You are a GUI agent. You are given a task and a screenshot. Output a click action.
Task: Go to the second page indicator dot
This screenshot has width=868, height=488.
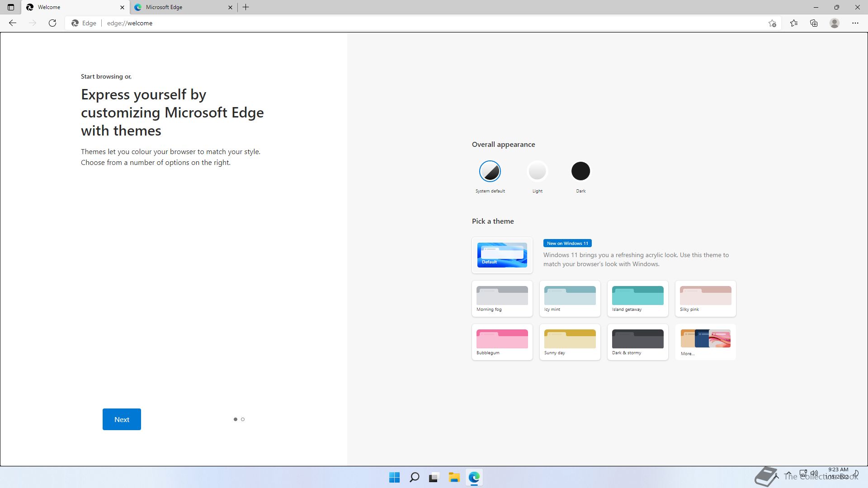(x=243, y=419)
